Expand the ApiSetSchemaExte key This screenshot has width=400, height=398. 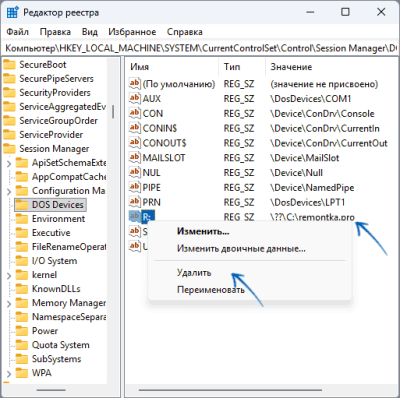tap(9, 163)
